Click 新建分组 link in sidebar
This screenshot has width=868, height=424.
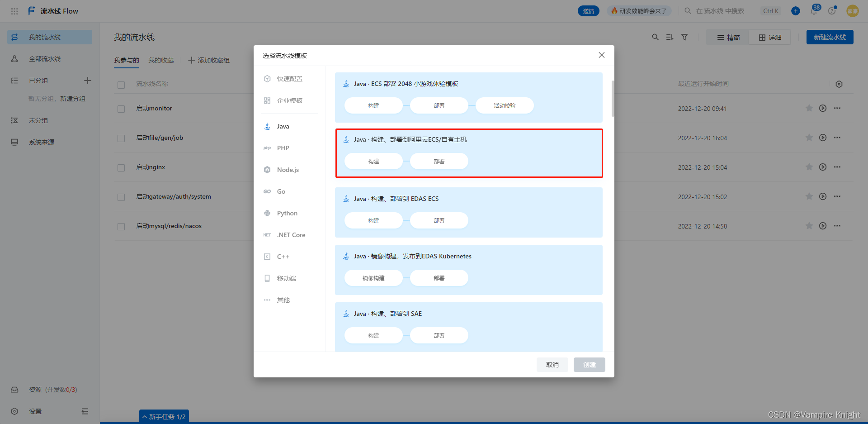point(73,99)
